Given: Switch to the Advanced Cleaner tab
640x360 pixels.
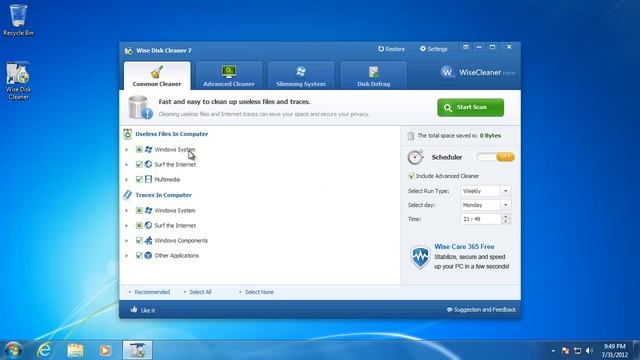Looking at the screenshot, I should coord(229,76).
